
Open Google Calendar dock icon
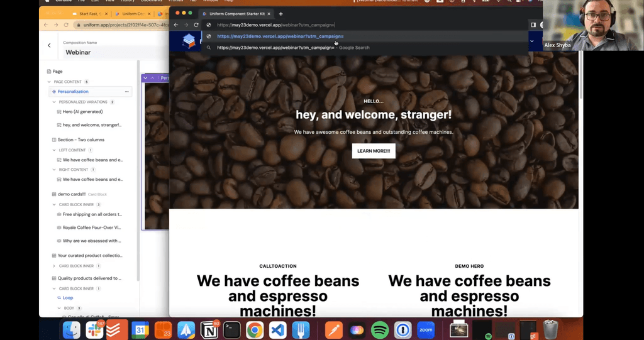[x=140, y=330]
